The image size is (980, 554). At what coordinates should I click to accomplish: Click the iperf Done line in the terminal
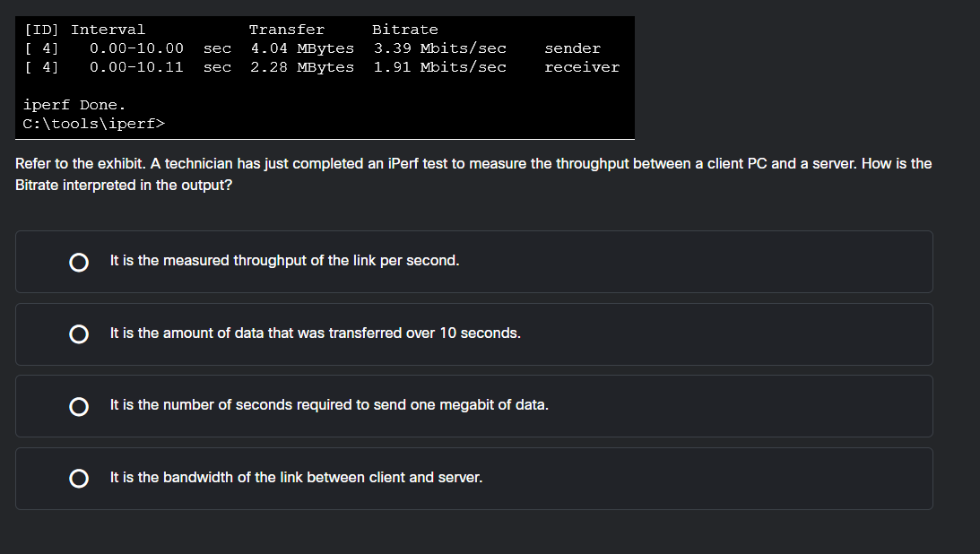74,104
